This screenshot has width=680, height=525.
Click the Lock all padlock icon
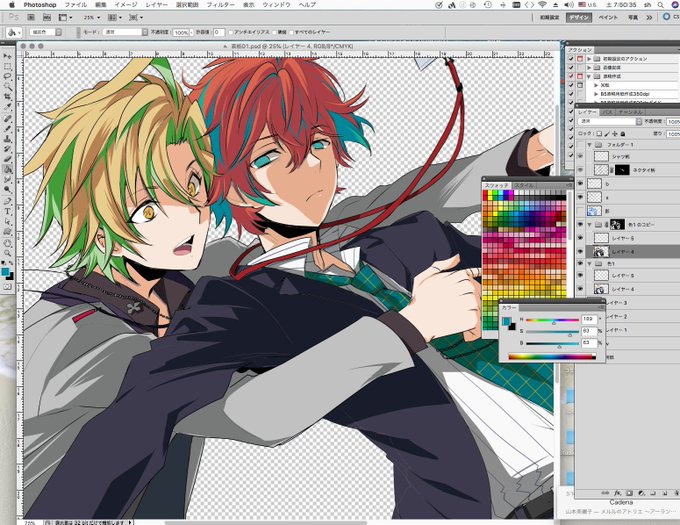(623, 134)
